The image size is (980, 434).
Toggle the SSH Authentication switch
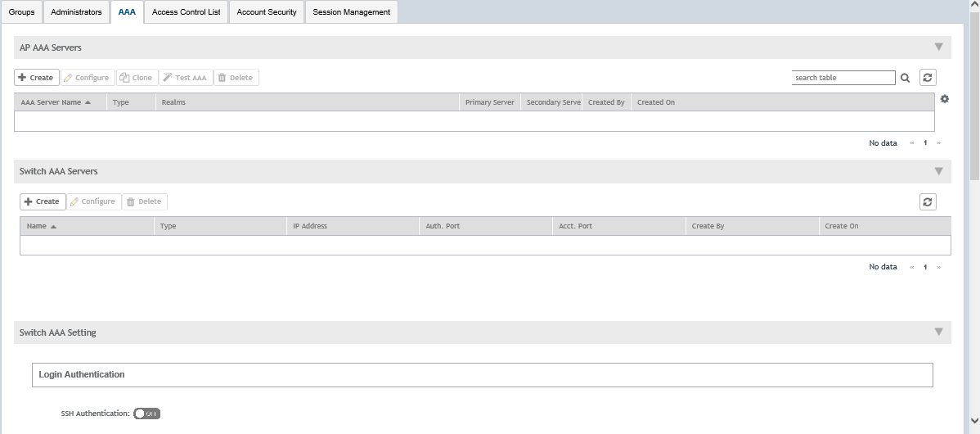click(x=147, y=414)
